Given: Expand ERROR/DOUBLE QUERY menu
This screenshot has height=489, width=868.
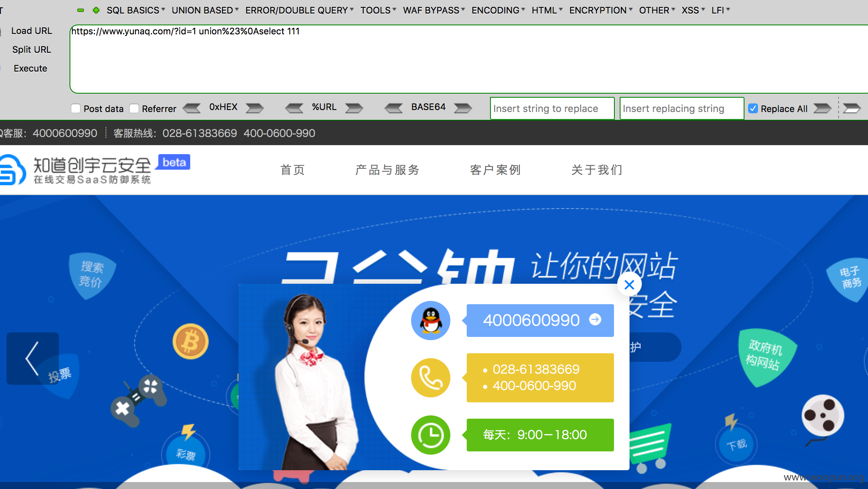Looking at the screenshot, I should (x=299, y=10).
